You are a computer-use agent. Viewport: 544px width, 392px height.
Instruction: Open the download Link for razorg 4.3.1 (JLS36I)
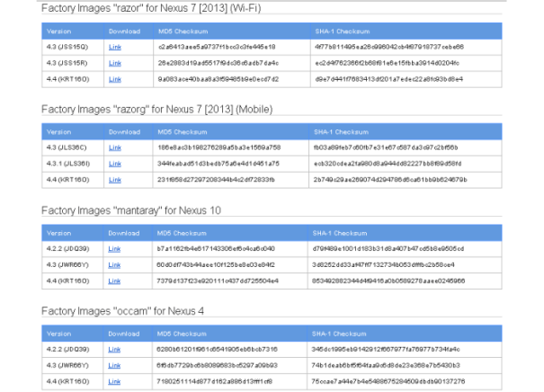coord(115,164)
